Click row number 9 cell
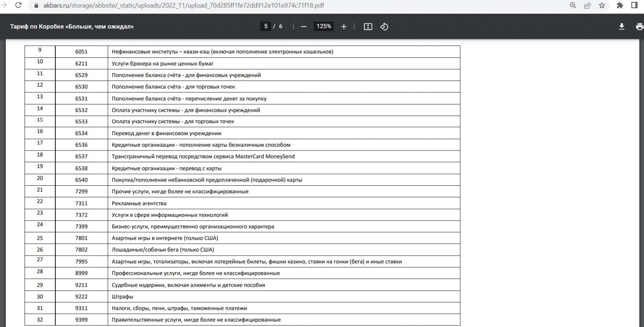The height and width of the screenshot is (327, 644). coord(40,52)
